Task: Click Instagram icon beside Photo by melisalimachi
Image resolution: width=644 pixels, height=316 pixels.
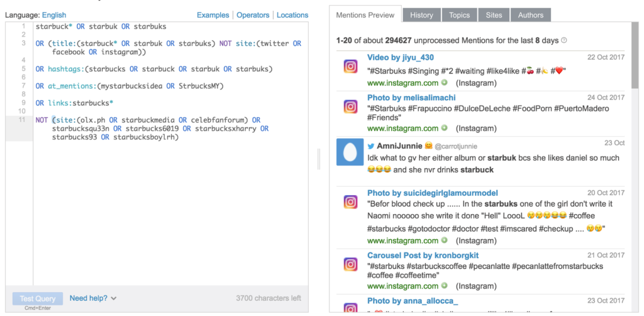Action: [x=350, y=107]
